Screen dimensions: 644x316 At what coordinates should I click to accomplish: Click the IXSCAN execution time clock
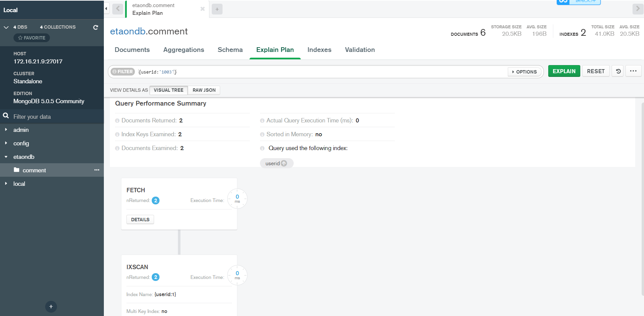(x=237, y=275)
